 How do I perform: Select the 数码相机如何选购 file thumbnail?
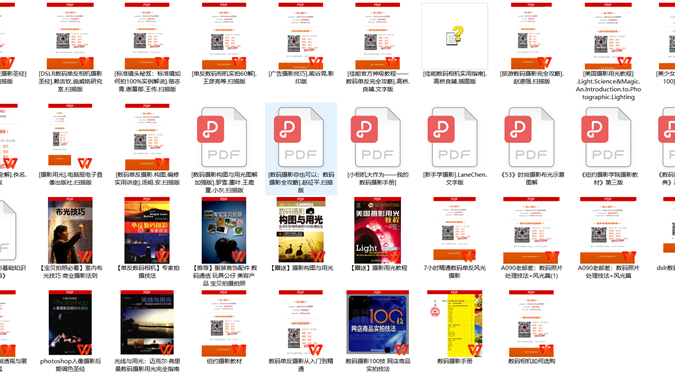point(531,323)
